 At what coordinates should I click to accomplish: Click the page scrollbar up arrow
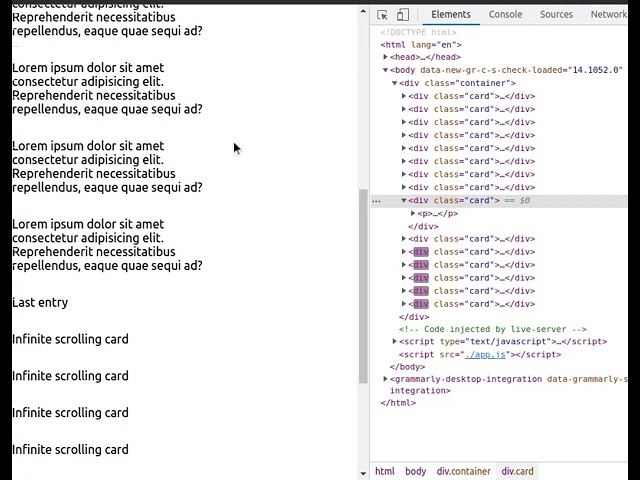363,11
